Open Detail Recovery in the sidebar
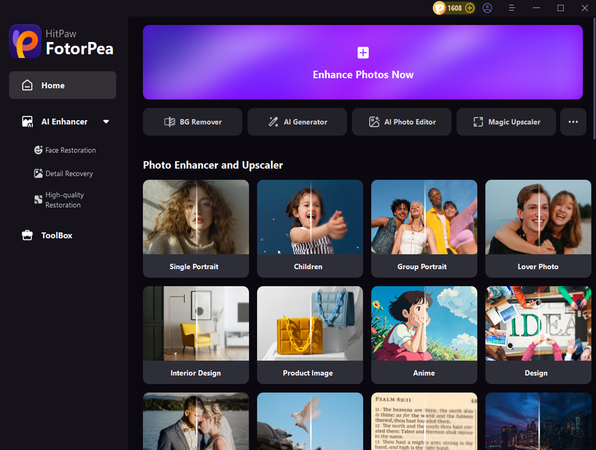Viewport: 596px width, 450px height. (x=63, y=174)
